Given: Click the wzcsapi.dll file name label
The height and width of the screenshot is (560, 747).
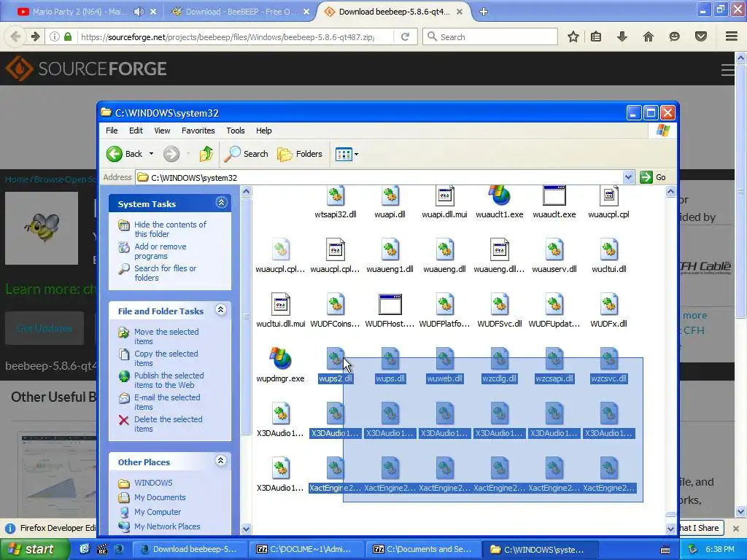Looking at the screenshot, I should (554, 378).
